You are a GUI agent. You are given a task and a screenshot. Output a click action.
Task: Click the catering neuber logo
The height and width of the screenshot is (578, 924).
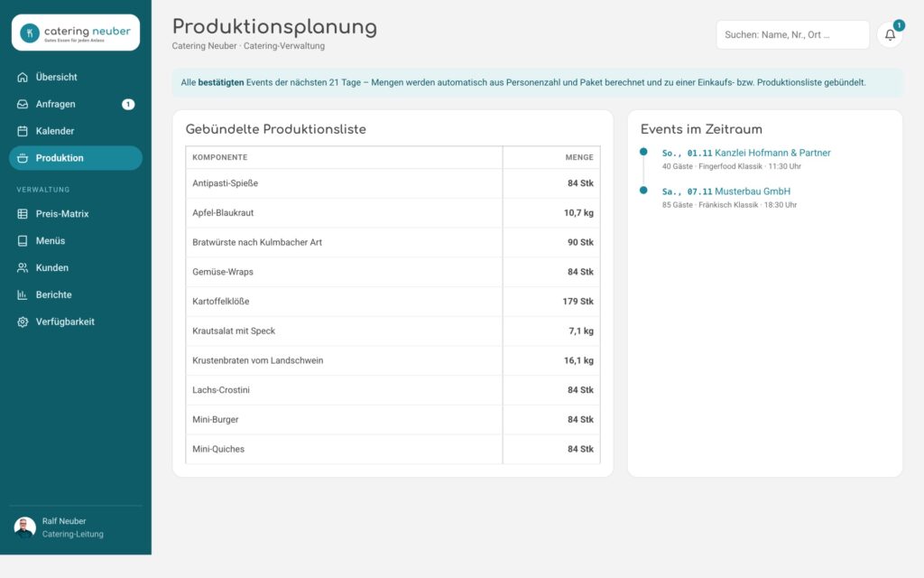tap(76, 33)
